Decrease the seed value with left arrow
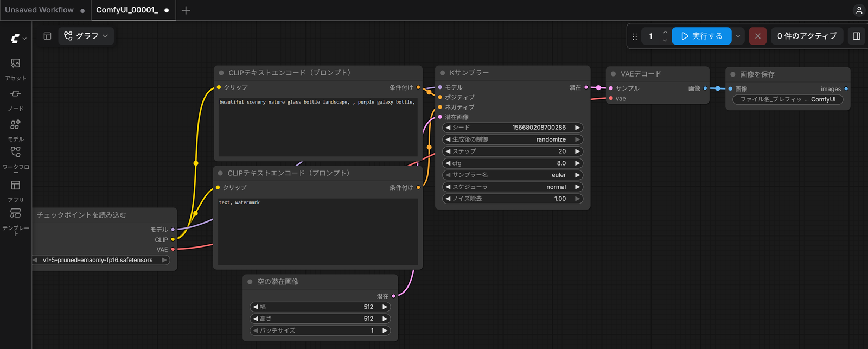The height and width of the screenshot is (349, 868). tap(448, 128)
